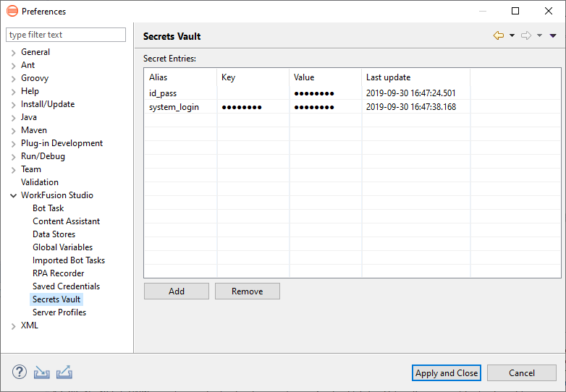Viewport: 566px width, 392px height.
Task: Open the Server Profiles page
Action: pos(59,312)
